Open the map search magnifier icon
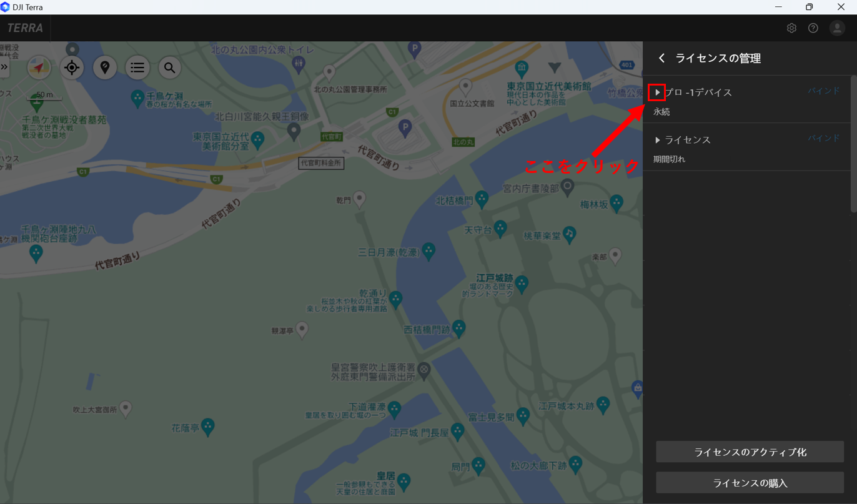The height and width of the screenshot is (504, 857). coord(170,67)
